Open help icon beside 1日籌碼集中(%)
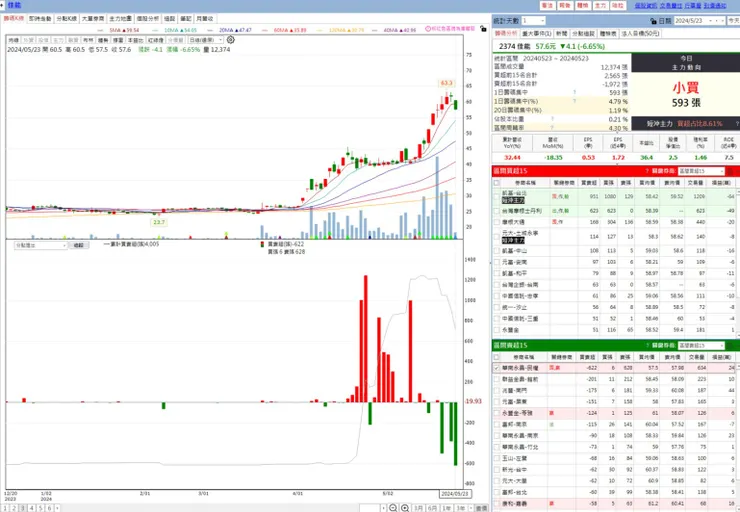Image resolution: width=740 pixels, height=512 pixels. 574,101
